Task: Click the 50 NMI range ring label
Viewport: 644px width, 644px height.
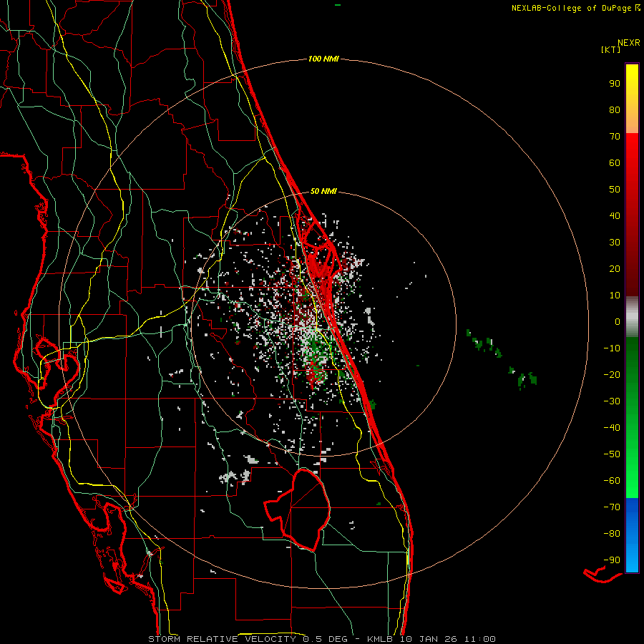Action: [x=323, y=191]
